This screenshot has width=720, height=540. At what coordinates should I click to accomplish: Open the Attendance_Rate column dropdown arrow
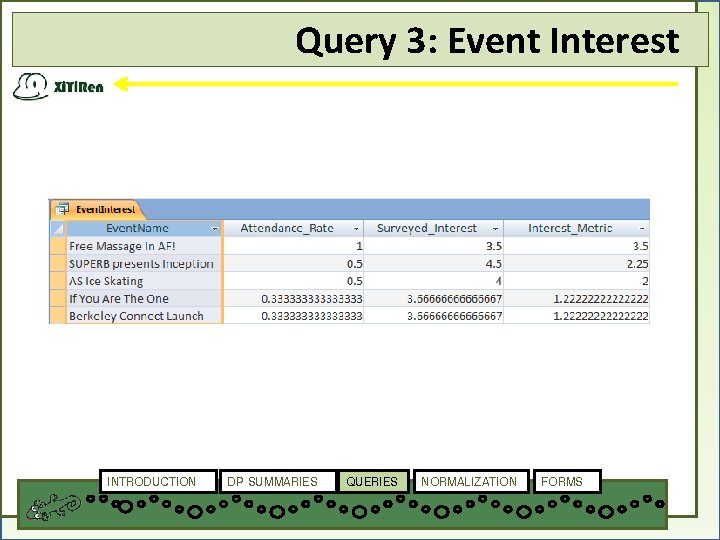click(x=356, y=229)
